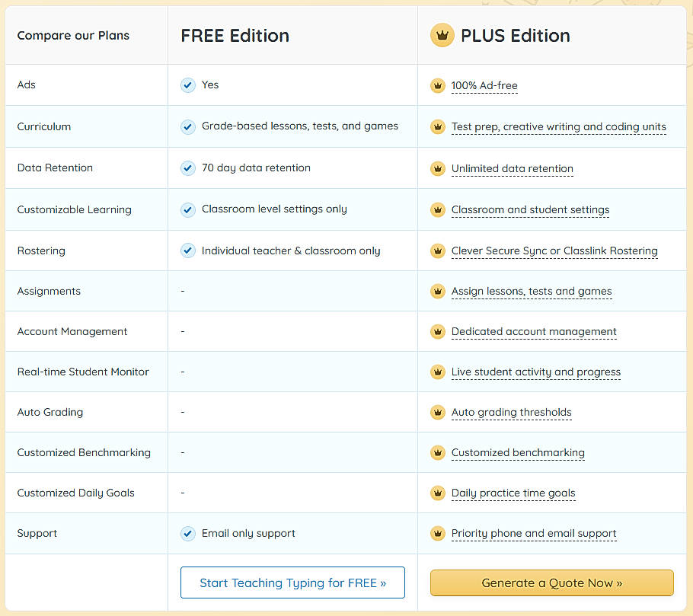Click the Unlimited data retention link

click(513, 168)
